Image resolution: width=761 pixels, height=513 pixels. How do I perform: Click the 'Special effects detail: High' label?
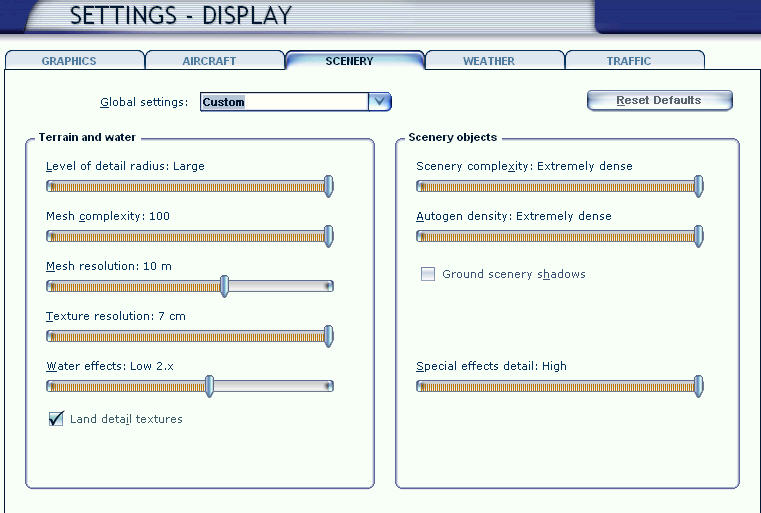tap(491, 366)
